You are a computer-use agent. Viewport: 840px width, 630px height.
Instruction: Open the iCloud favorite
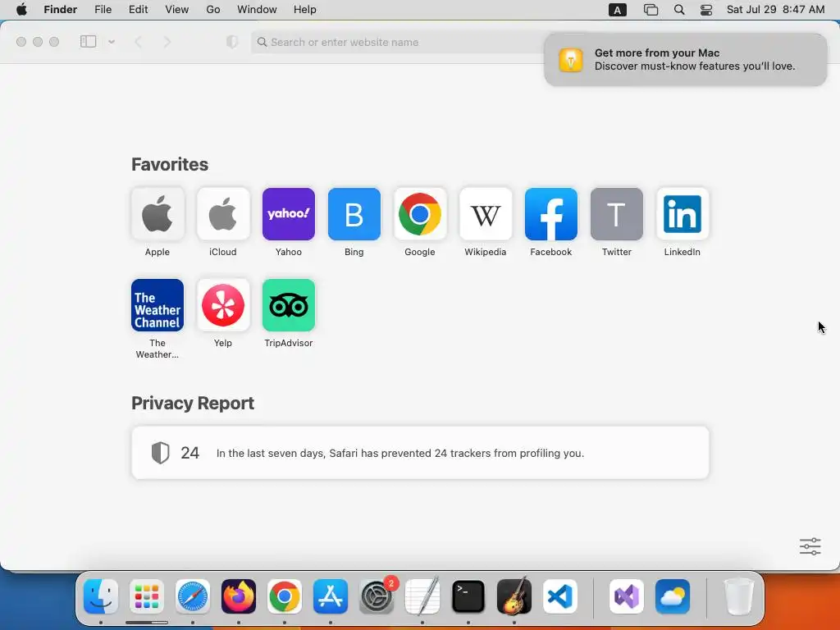pyautogui.click(x=223, y=214)
